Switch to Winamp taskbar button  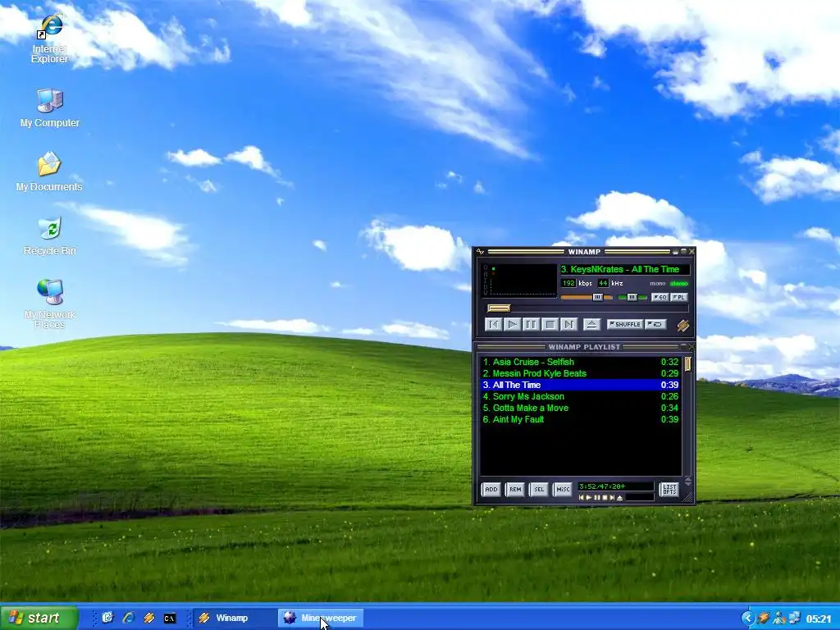(x=234, y=619)
